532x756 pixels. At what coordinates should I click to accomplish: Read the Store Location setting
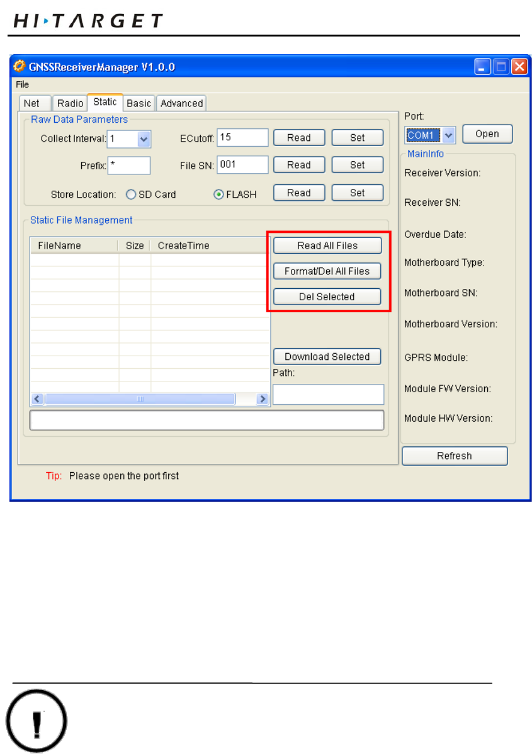[299, 193]
